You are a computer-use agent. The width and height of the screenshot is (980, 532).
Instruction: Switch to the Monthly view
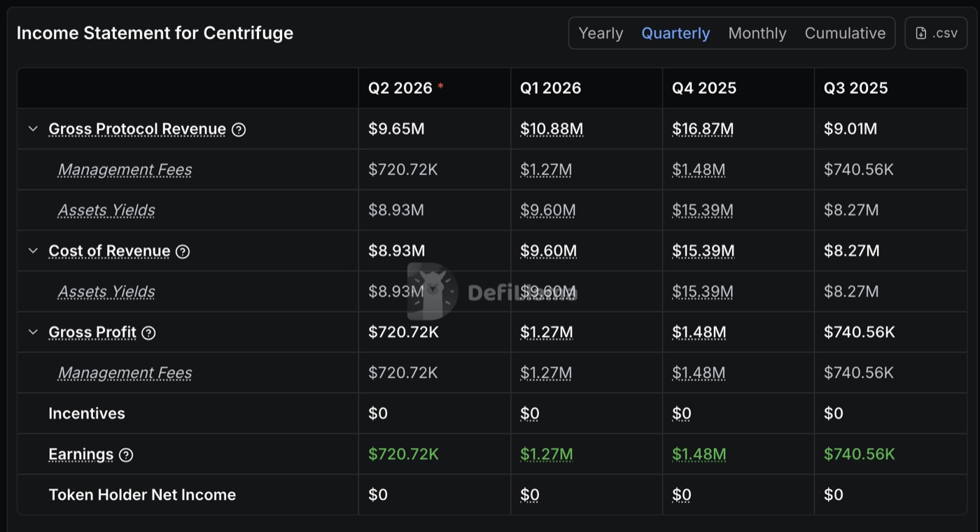click(757, 33)
